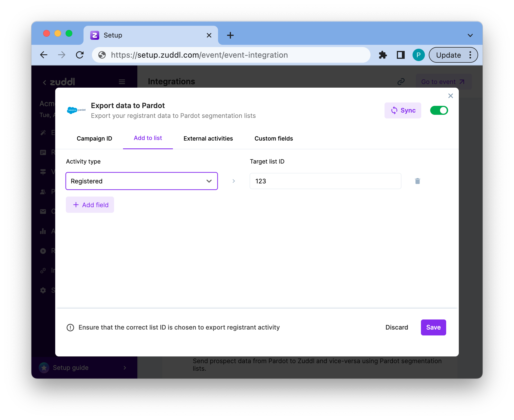
Task: Click the browser back arrow
Action: 44,55
